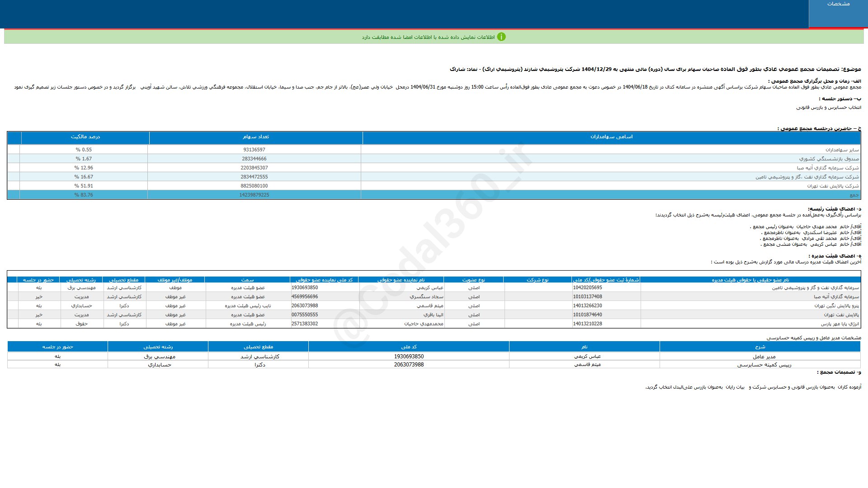The width and height of the screenshot is (868, 488).
Task: Click the green info icon in notification bar
Action: 501,37
